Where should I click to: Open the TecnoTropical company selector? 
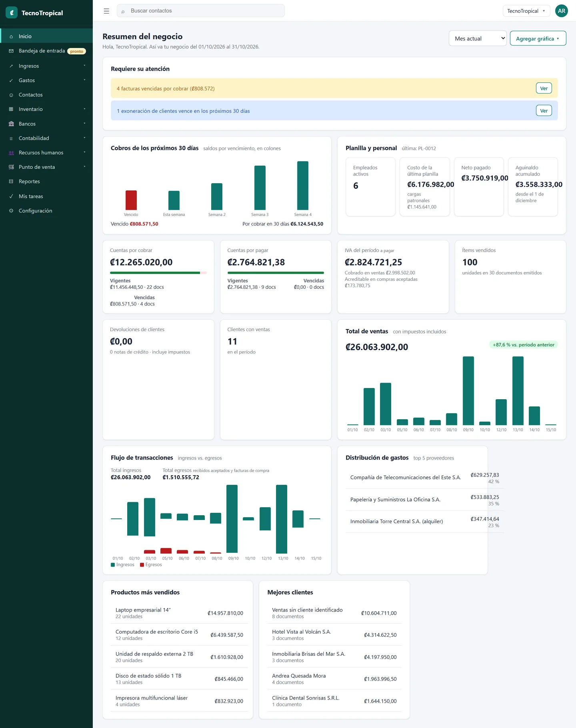(526, 11)
